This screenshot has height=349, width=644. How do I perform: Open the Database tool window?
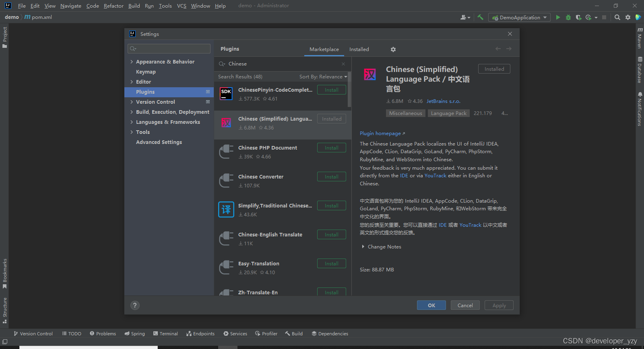pos(640,70)
